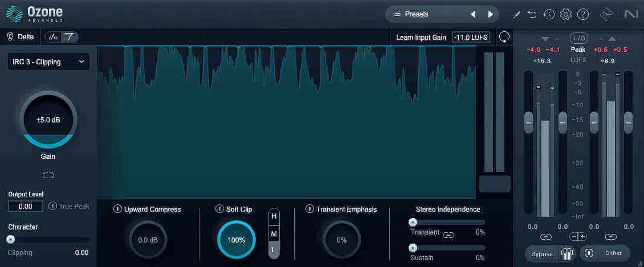Image resolution: width=644 pixels, height=267 pixels.
Task: Click the undo arrow icon
Action: coord(532,15)
